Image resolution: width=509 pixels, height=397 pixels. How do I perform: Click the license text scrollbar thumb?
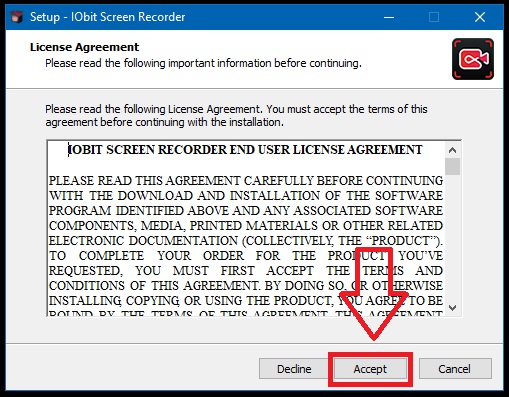[x=452, y=166]
